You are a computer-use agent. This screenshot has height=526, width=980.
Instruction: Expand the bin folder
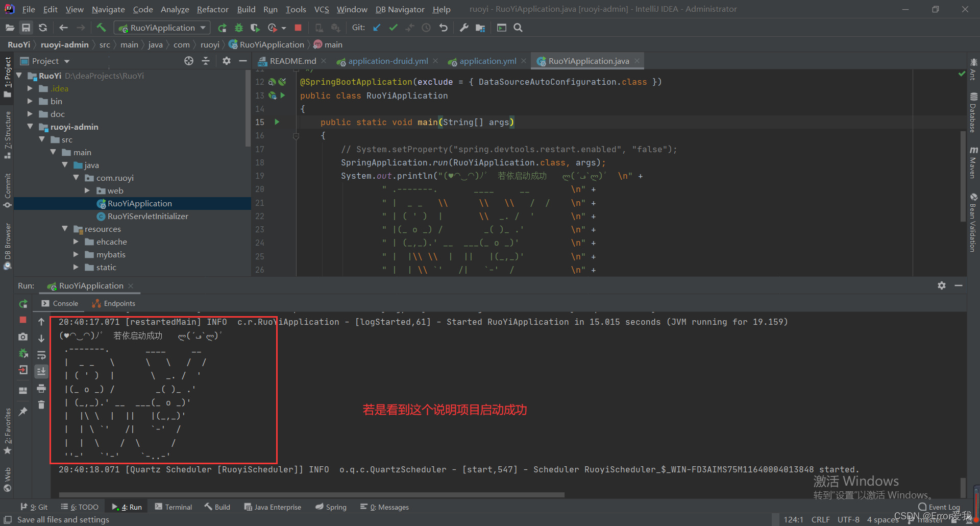coord(30,101)
